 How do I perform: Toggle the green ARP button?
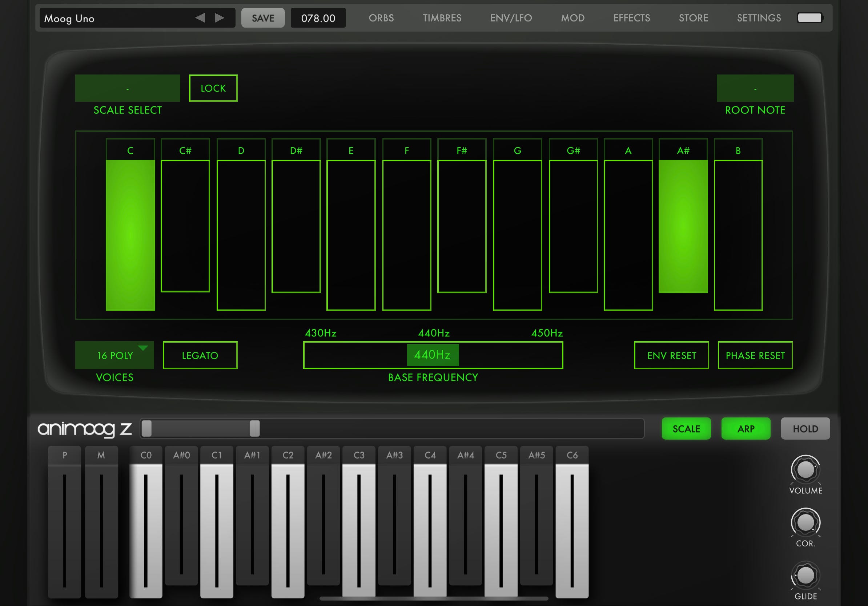[746, 428]
